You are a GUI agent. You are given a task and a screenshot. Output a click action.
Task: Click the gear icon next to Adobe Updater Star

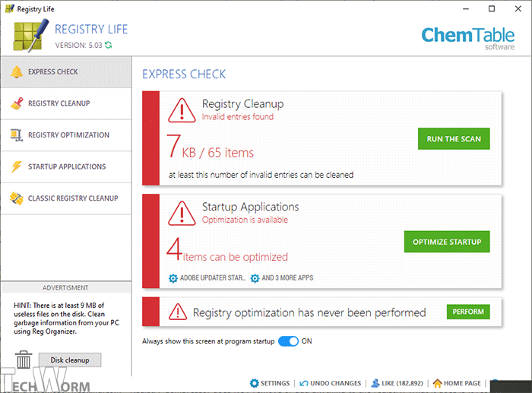point(173,278)
